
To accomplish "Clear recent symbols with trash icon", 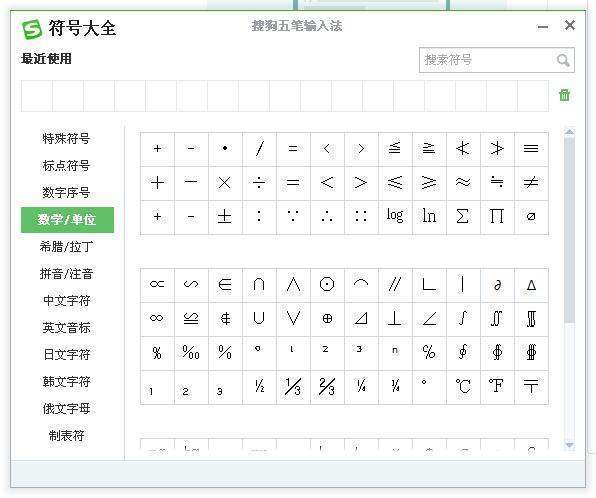I will [x=564, y=95].
